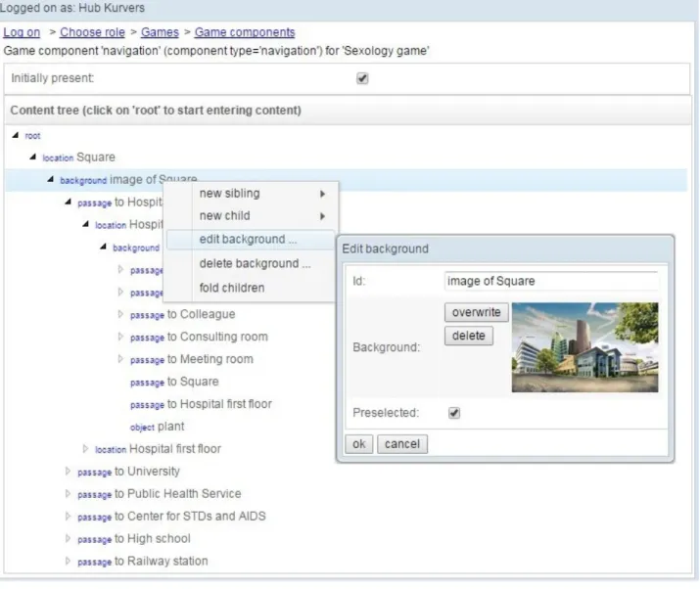Collapse the root tree node

coord(16,135)
